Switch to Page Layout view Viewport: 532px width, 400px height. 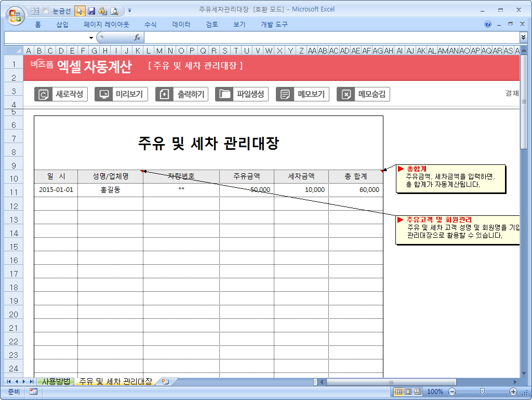408,392
